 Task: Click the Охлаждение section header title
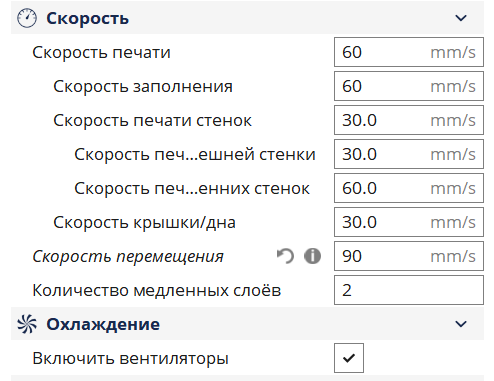point(103,324)
